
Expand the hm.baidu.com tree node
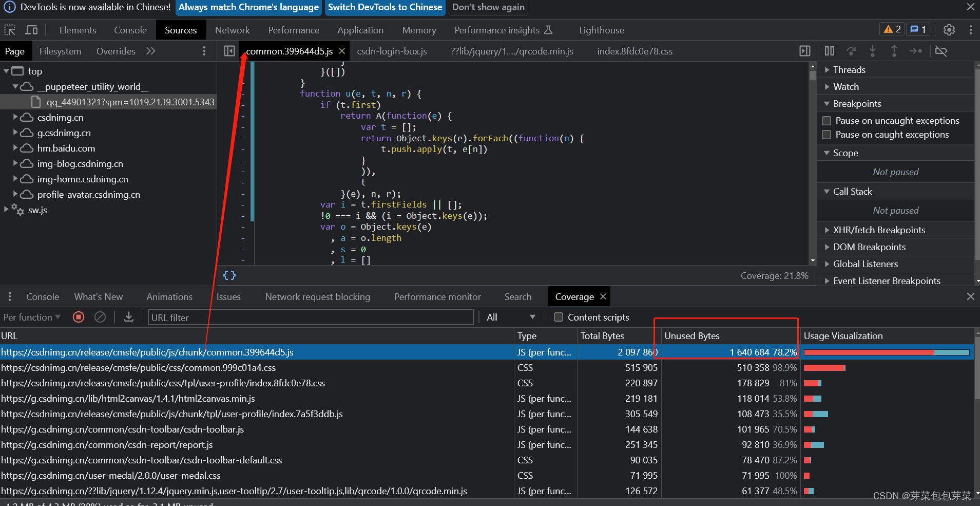[15, 148]
